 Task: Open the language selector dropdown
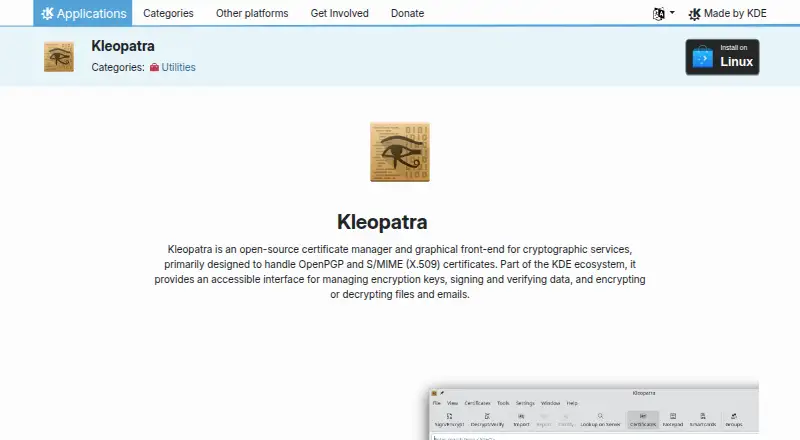(664, 13)
